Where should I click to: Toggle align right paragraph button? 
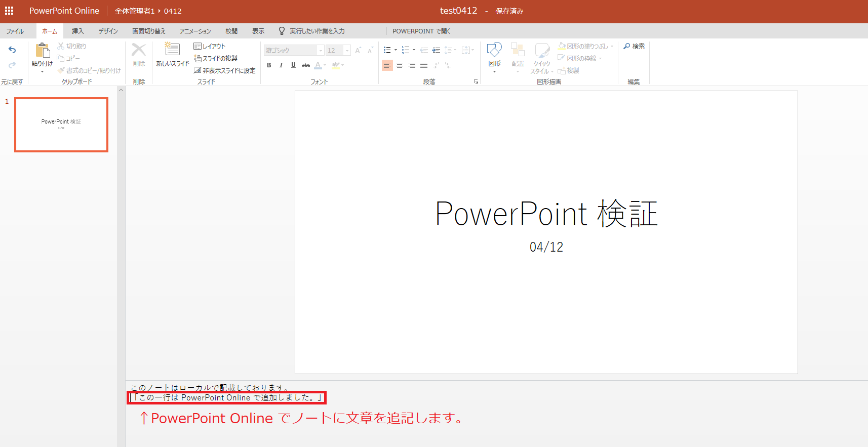(412, 65)
